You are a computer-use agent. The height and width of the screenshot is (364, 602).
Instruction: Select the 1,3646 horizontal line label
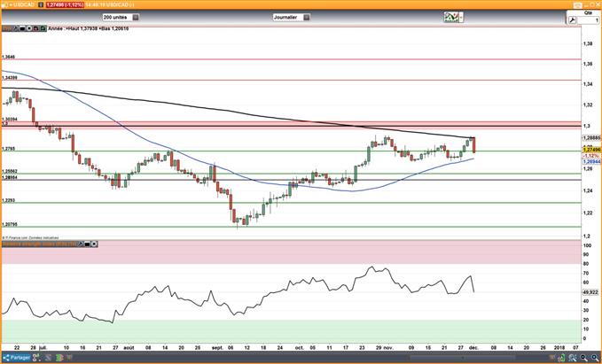point(9,57)
